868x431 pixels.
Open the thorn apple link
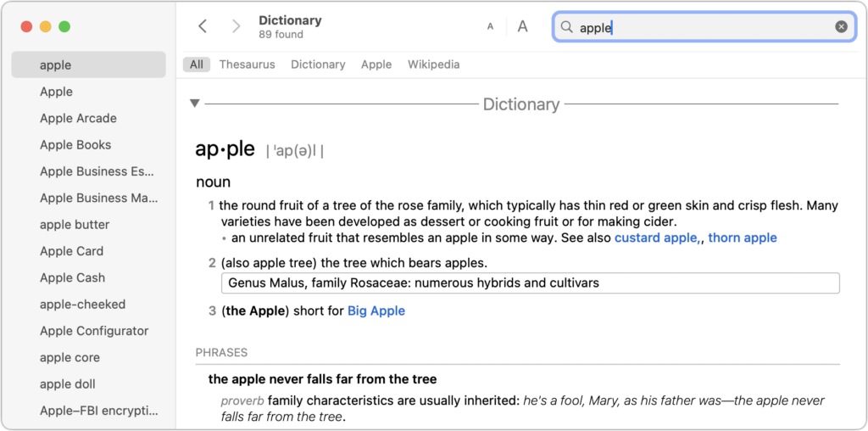(x=743, y=238)
